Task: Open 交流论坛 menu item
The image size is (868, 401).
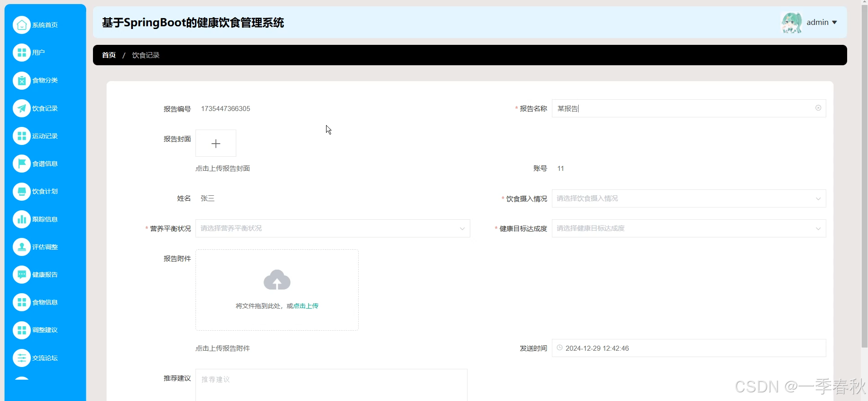Action: pos(45,358)
